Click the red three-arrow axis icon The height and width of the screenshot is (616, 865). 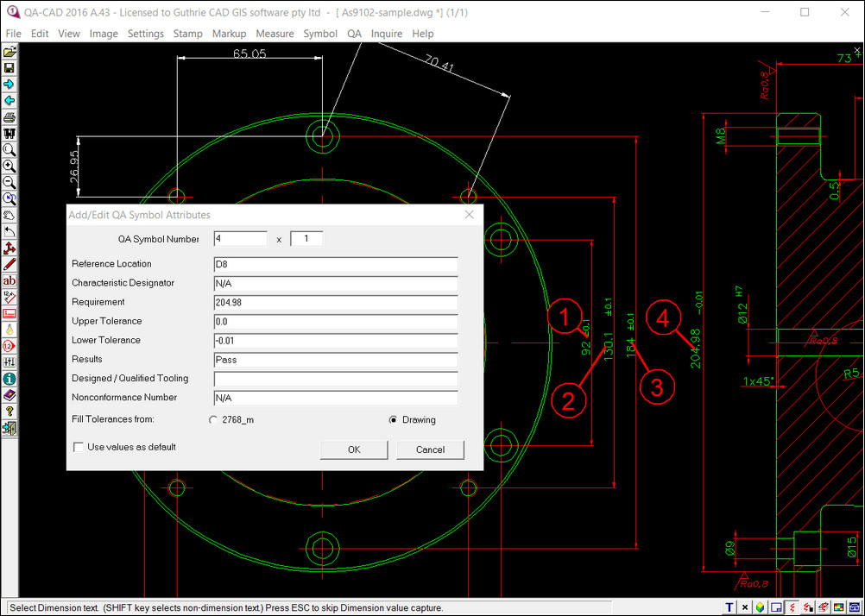point(9,248)
